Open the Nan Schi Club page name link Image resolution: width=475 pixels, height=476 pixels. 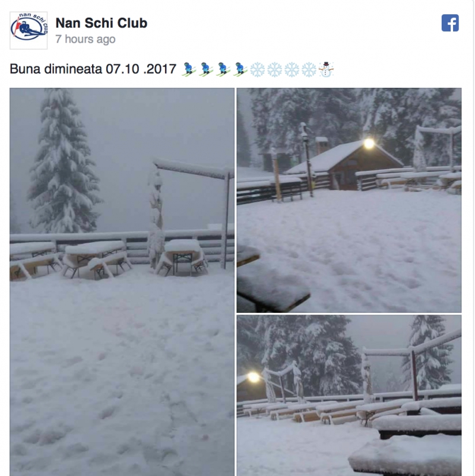pyautogui.click(x=102, y=23)
